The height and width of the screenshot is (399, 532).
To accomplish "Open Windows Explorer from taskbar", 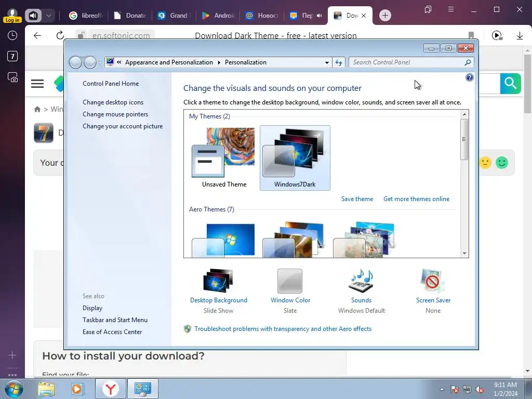I will click(46, 389).
